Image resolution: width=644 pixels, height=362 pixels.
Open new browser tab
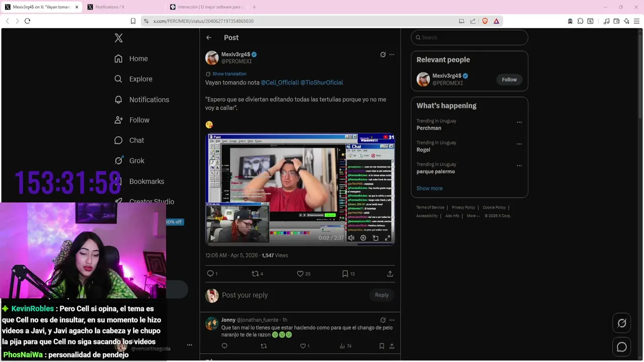(x=254, y=7)
